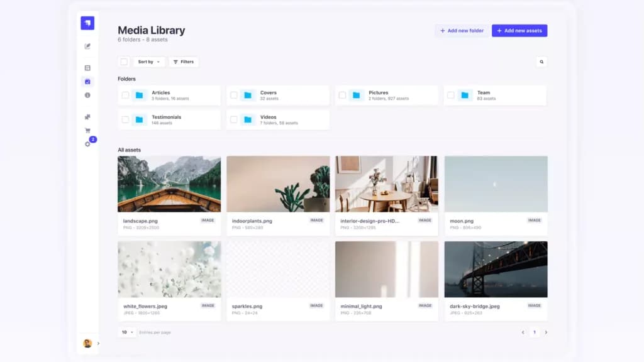644x362 pixels.
Task: Expand the user profile chevron at bottom
Action: [x=98, y=344]
